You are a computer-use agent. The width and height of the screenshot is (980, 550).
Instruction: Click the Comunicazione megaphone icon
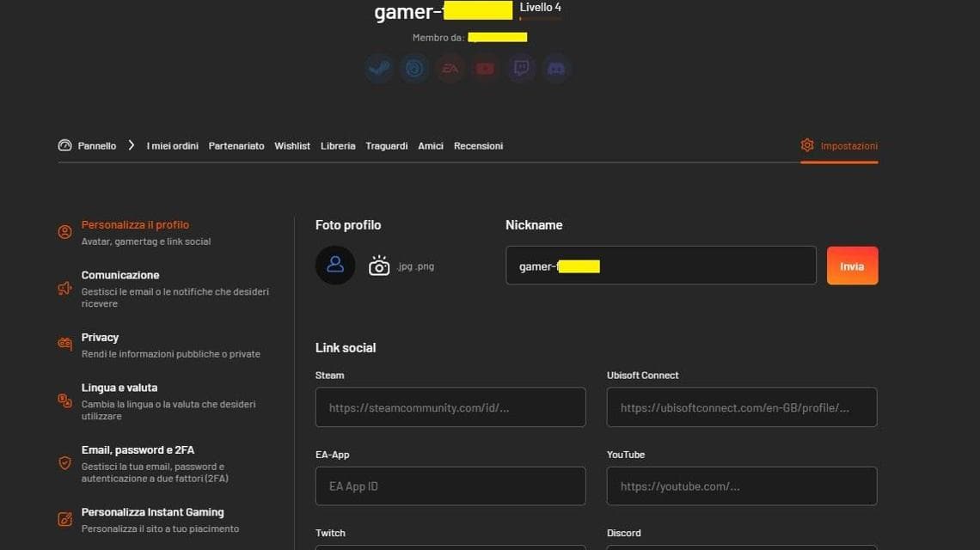click(x=64, y=288)
